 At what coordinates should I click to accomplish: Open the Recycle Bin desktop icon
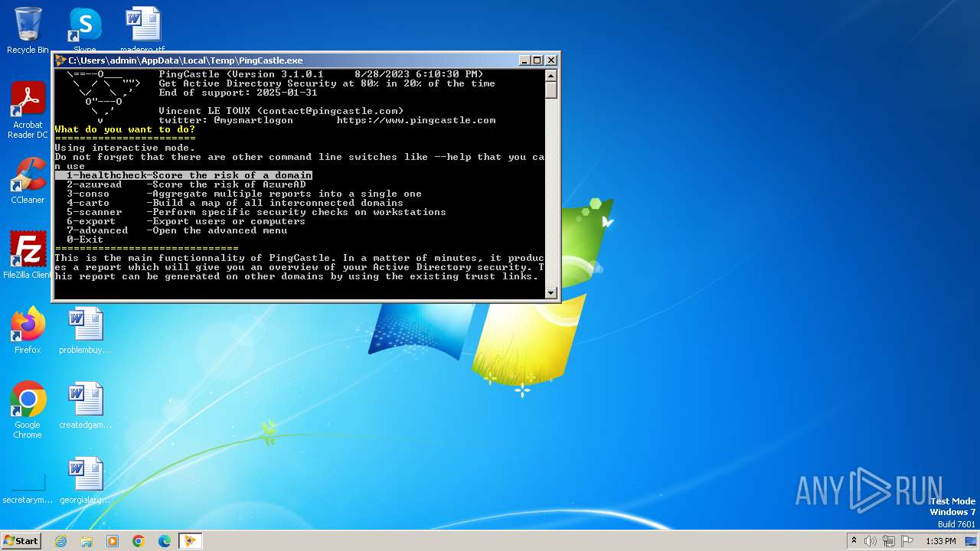click(28, 31)
